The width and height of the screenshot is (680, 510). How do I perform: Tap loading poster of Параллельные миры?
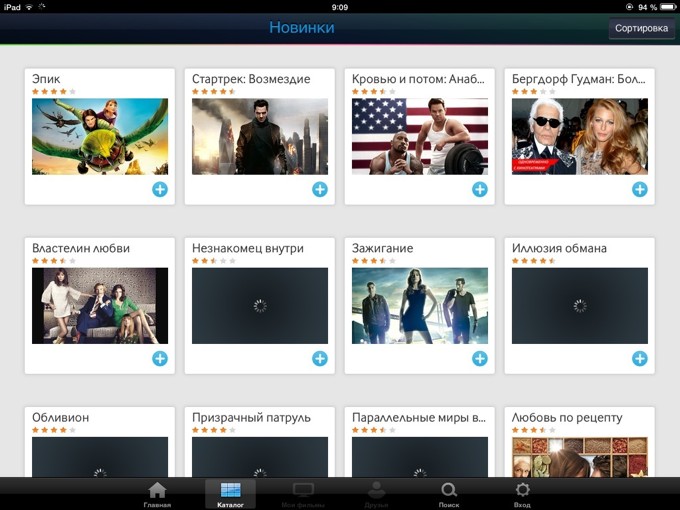(x=420, y=457)
